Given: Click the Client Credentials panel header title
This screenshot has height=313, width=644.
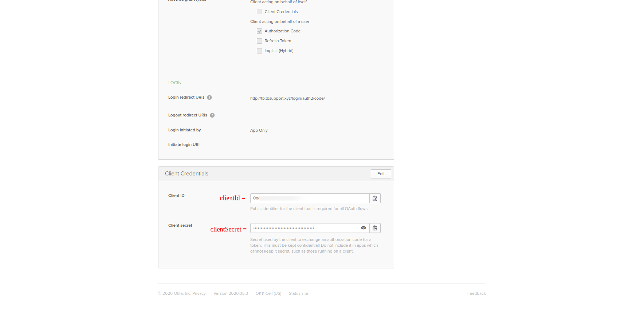Looking at the screenshot, I should (x=186, y=174).
